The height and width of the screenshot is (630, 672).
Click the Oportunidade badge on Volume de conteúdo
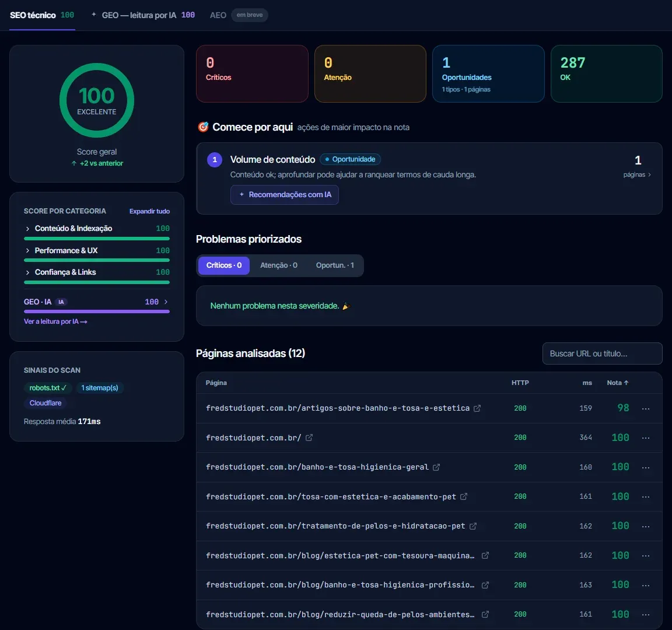click(350, 159)
